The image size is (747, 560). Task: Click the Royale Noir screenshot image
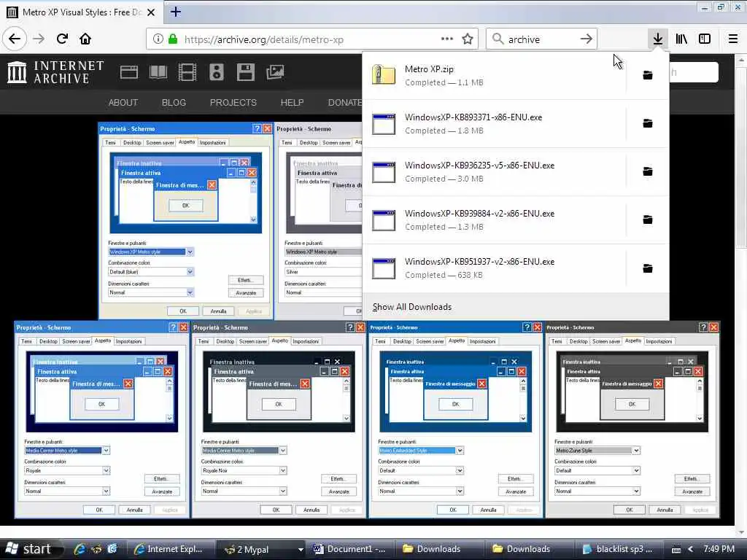279,419
